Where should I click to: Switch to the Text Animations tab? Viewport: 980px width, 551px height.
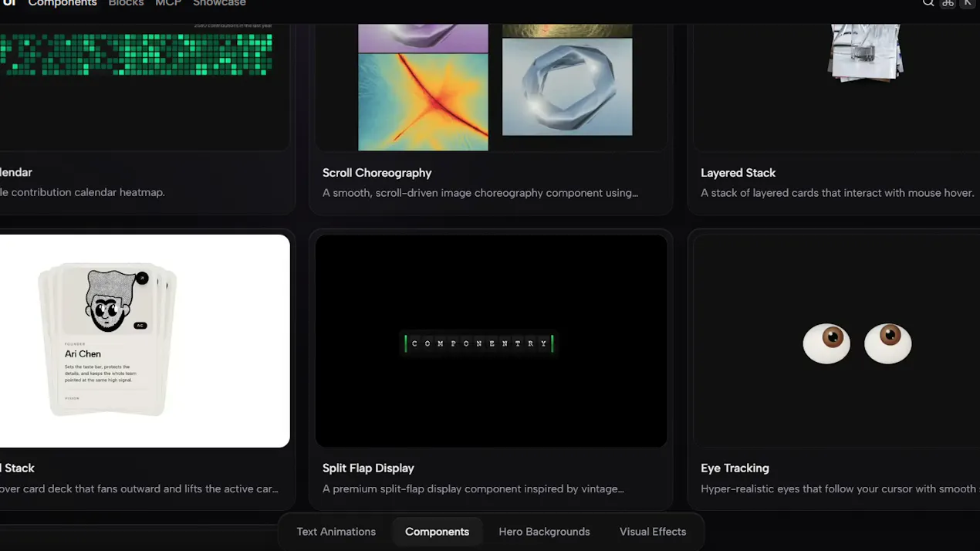(x=336, y=532)
